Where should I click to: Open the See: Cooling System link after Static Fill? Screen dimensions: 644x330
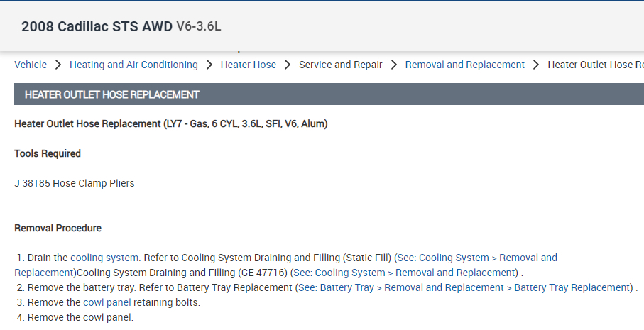coord(477,258)
